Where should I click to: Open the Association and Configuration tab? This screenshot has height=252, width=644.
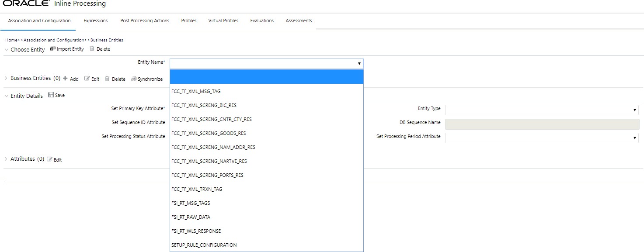(39, 21)
